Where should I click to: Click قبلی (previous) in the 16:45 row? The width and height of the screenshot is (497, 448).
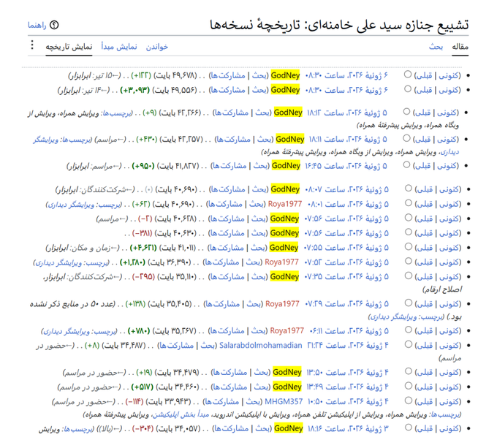coord(423,166)
